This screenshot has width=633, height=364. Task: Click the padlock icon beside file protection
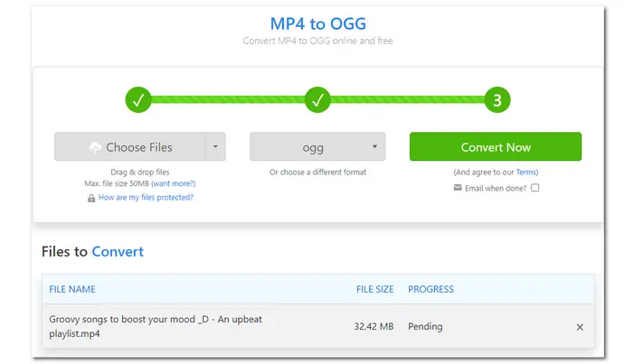coord(91,198)
